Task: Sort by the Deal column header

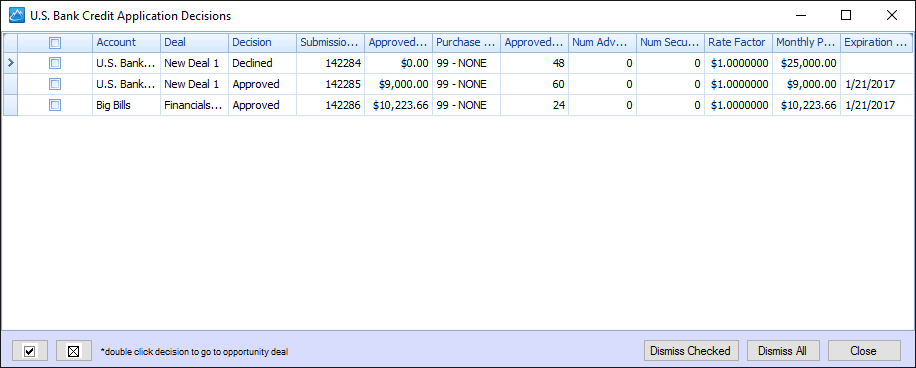Action: pyautogui.click(x=195, y=43)
